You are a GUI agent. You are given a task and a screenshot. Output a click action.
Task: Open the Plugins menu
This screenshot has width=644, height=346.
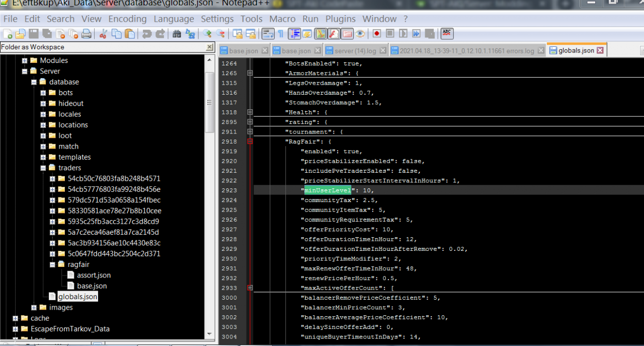(341, 19)
